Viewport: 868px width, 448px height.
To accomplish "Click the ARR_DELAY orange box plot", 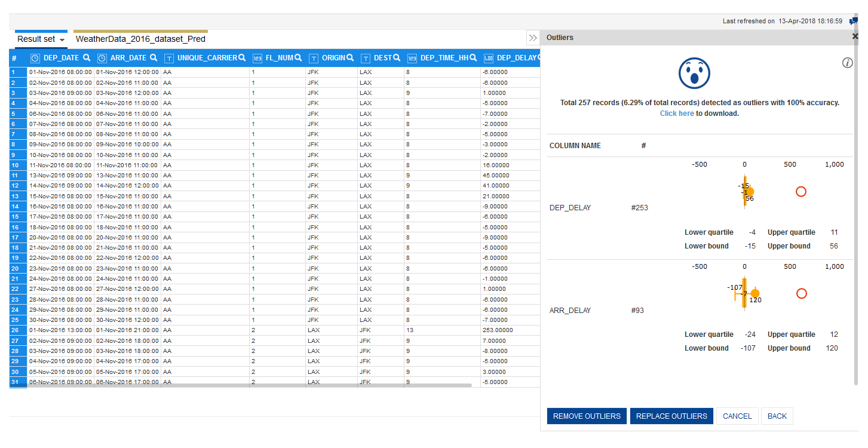I will click(744, 293).
